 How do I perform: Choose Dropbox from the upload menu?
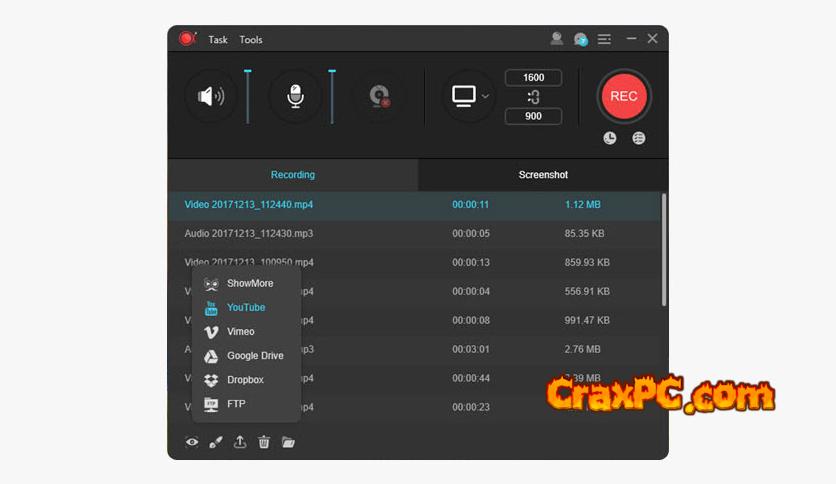(246, 380)
